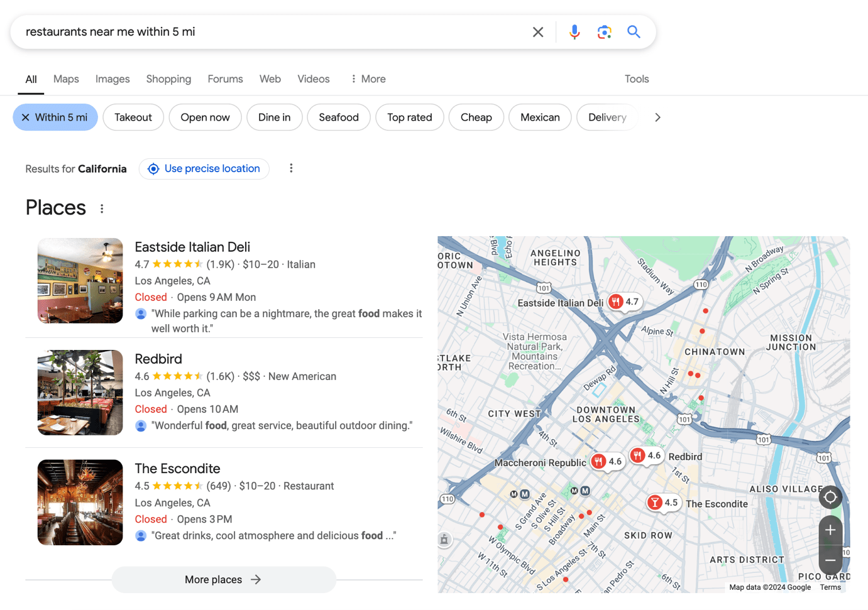Switch to the Shopping tab
This screenshot has height=610, width=868.
tap(168, 79)
